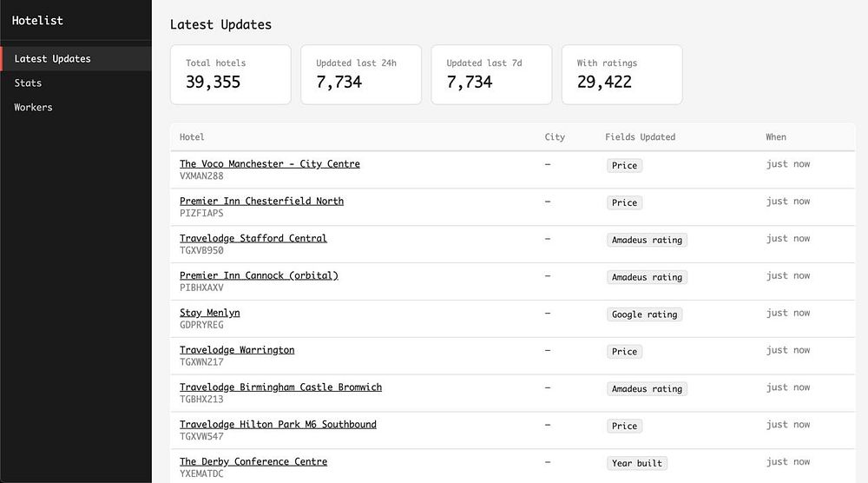Click the Total hotels stat card

(x=230, y=75)
